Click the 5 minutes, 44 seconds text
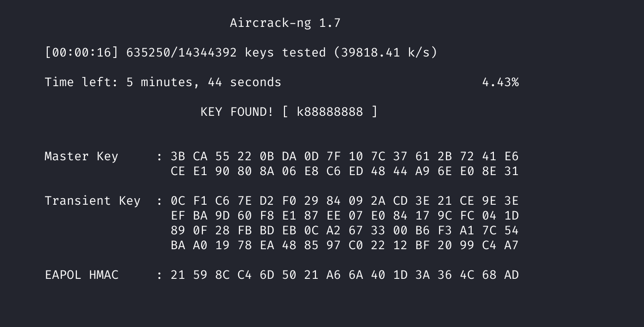The image size is (644, 327). click(204, 82)
